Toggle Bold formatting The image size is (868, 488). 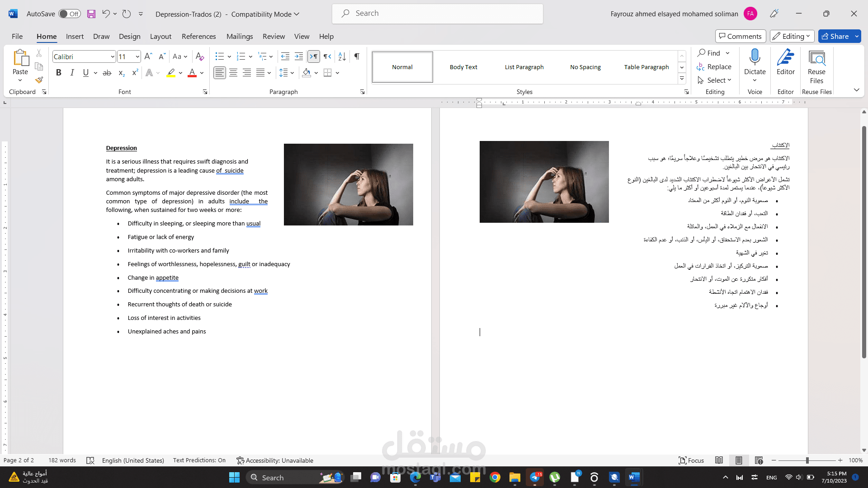pyautogui.click(x=58, y=73)
